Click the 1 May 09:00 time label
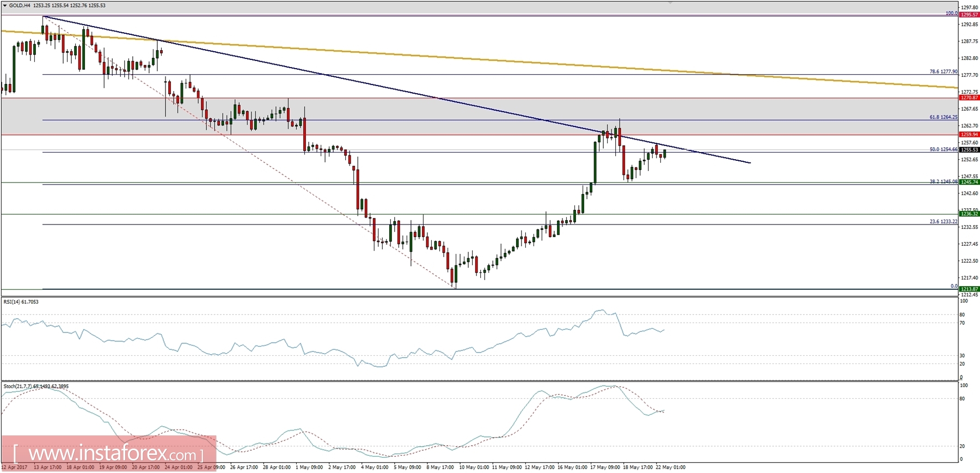The height and width of the screenshot is (473, 980). point(309,467)
